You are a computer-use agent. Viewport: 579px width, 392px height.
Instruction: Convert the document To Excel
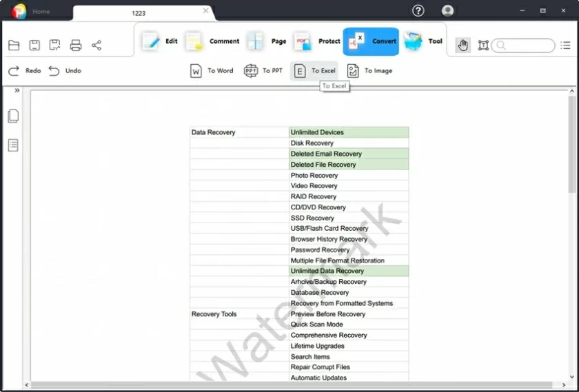pos(314,70)
